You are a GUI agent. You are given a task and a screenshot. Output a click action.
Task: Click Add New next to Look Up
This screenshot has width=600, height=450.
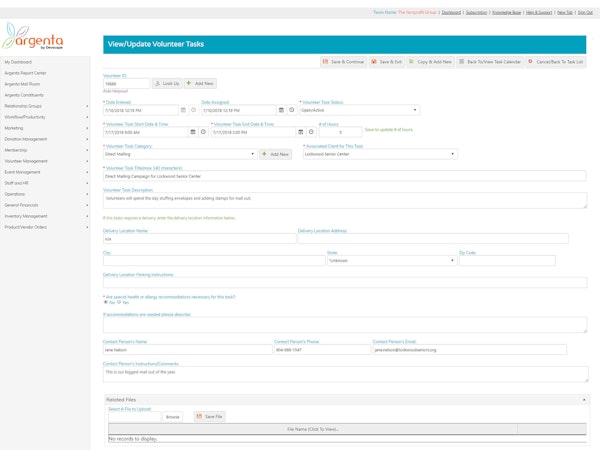(200, 83)
